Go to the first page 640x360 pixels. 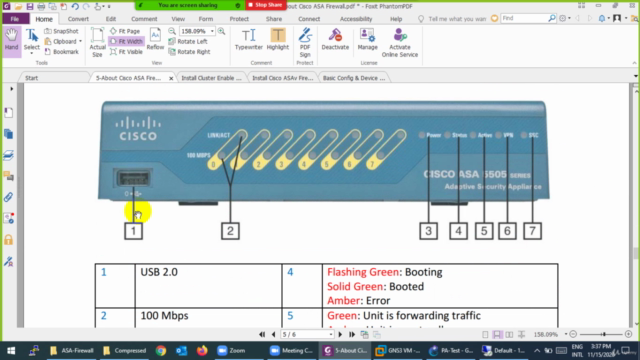pos(262,334)
